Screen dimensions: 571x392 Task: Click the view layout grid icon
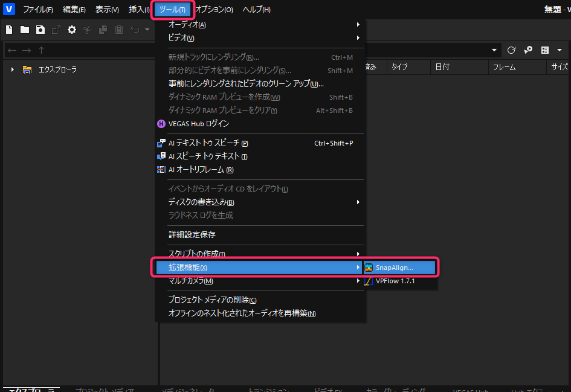pyautogui.click(x=545, y=50)
